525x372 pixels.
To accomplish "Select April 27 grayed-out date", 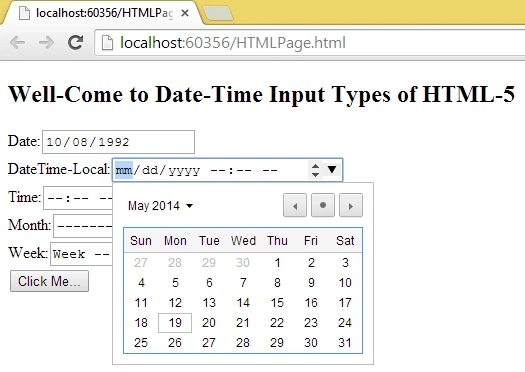I will [x=141, y=263].
